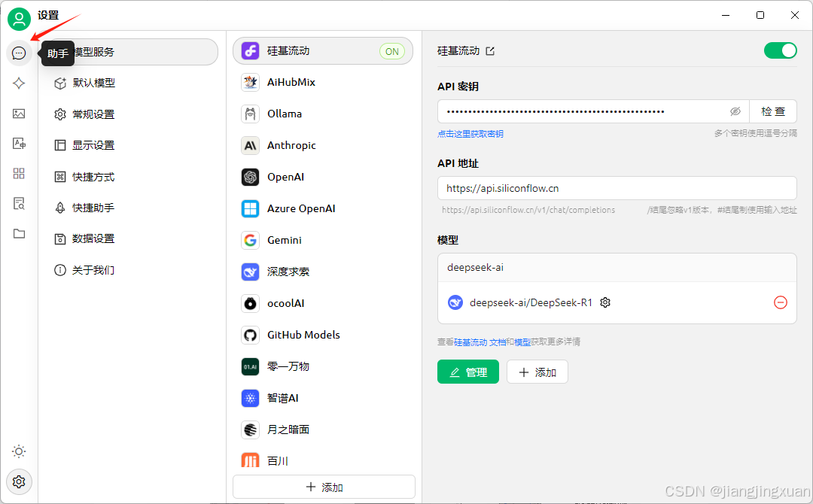Open the Agents sparkle icon in sidebar
Viewport: 813px width, 504px height.
click(19, 83)
